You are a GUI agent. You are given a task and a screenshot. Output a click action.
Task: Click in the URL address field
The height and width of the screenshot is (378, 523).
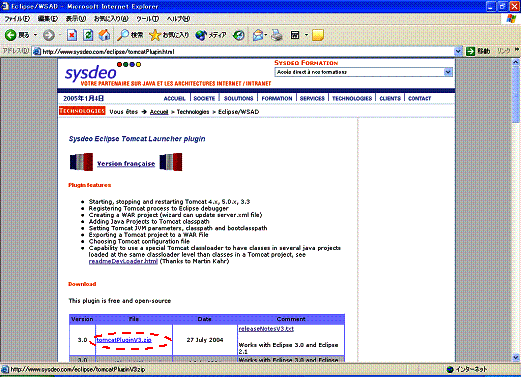pyautogui.click(x=247, y=51)
